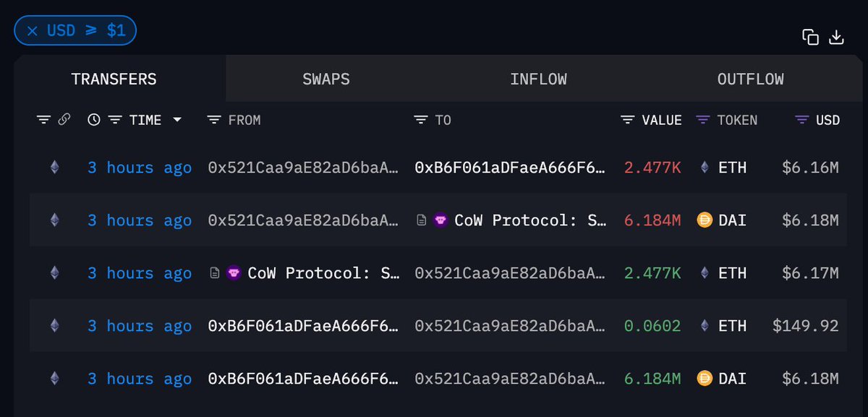
Task: Click the link chain icon in header
Action: pyautogui.click(x=64, y=120)
